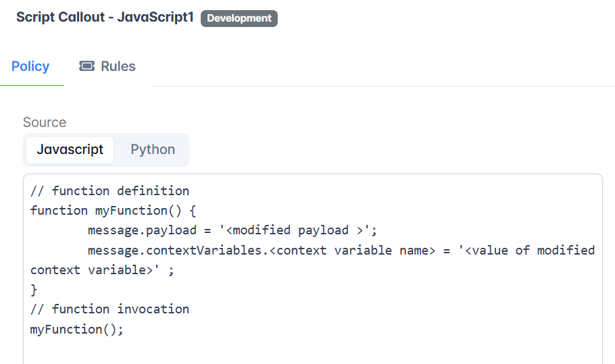
Task: Click the Development environment badge
Action: (x=239, y=18)
